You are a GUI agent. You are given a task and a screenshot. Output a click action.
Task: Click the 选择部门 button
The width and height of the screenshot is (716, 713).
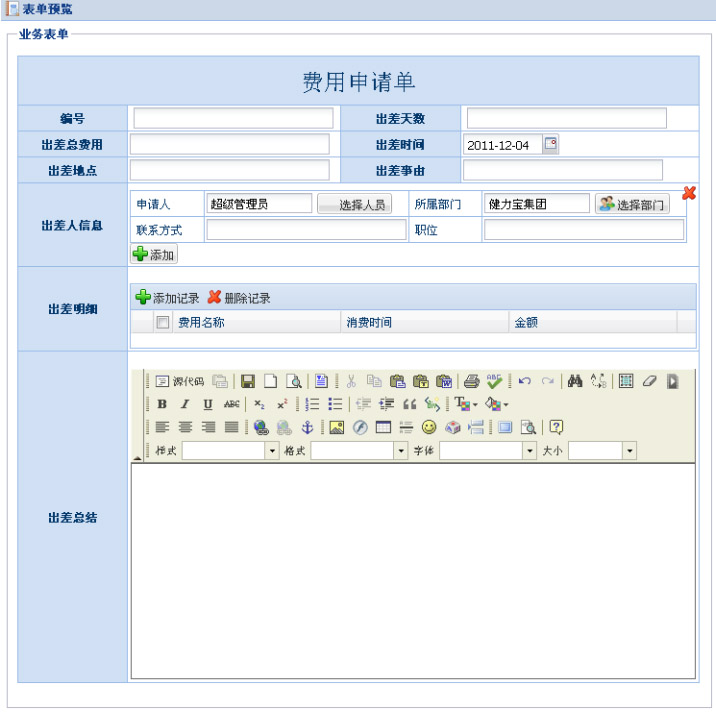(632, 204)
